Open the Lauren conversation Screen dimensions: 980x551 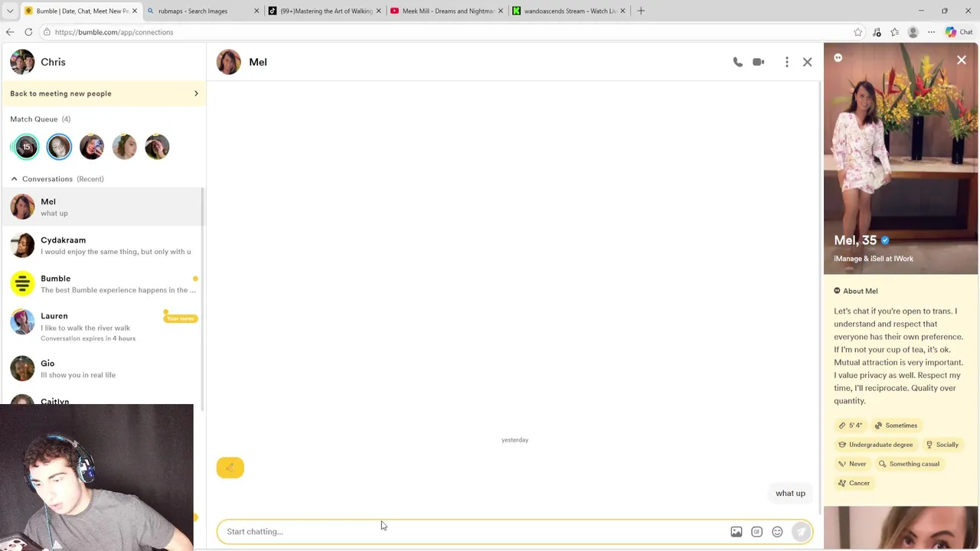click(x=103, y=326)
